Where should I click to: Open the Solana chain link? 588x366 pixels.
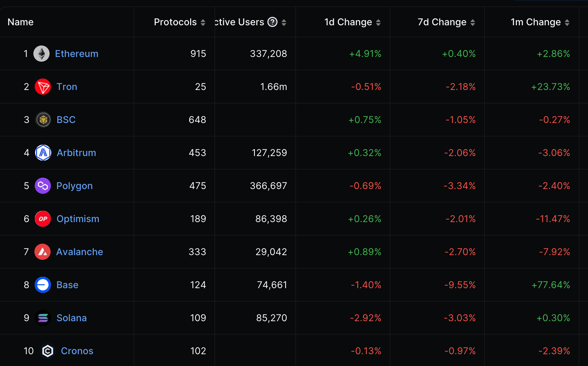[71, 318]
